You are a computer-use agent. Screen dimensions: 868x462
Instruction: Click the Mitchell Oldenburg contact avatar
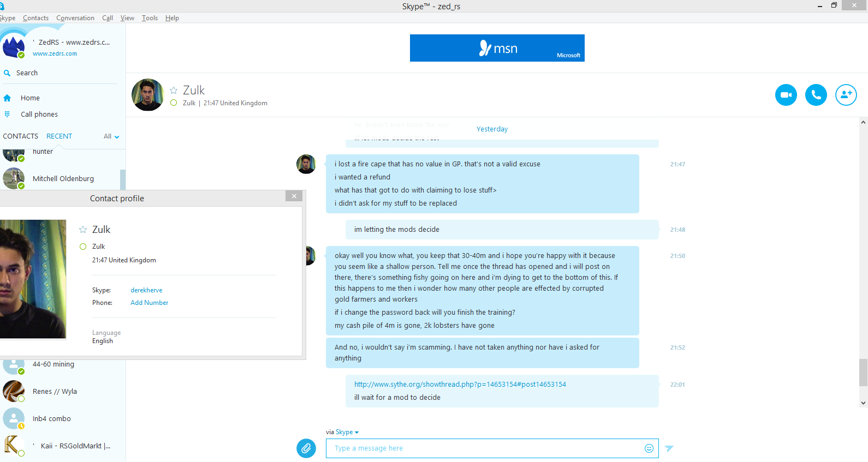pos(13,178)
